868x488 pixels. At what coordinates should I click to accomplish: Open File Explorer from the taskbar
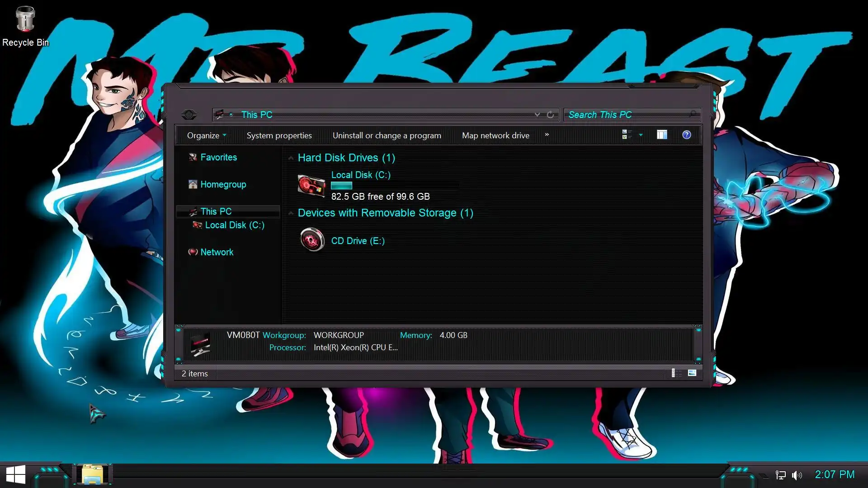[x=93, y=475]
